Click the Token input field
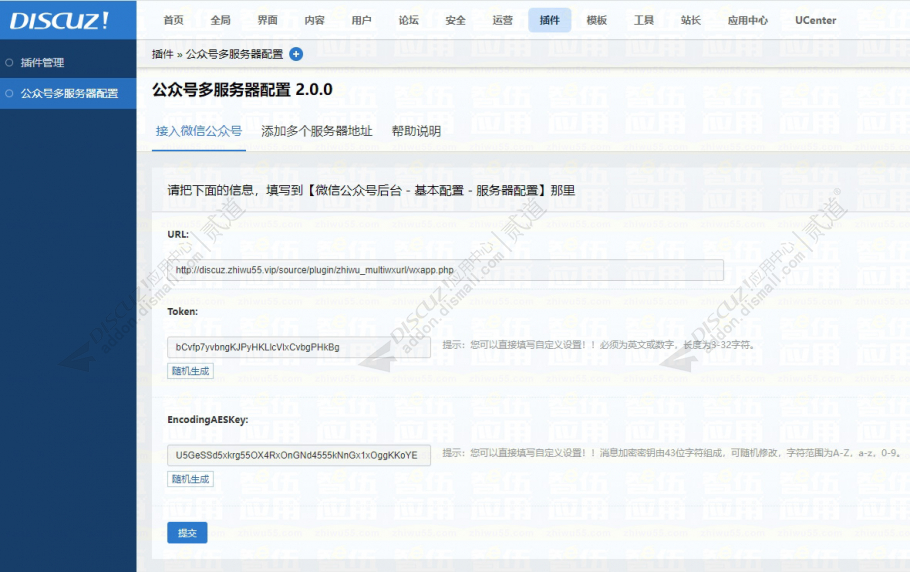This screenshot has width=910, height=572. (299, 347)
